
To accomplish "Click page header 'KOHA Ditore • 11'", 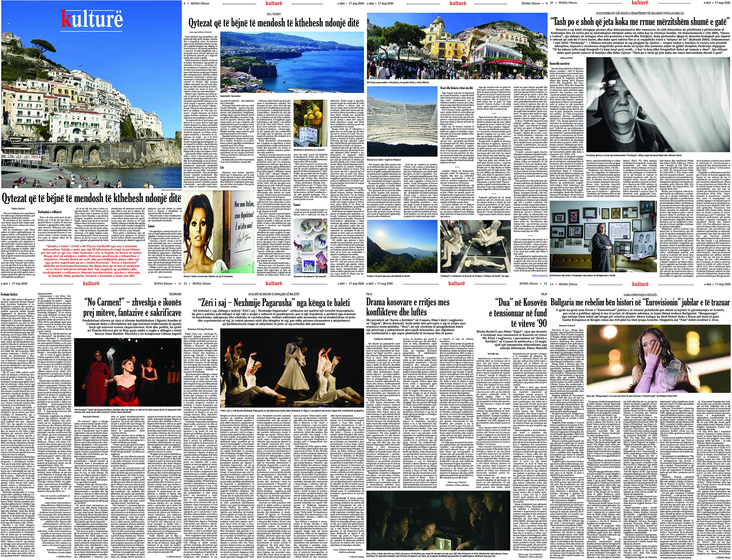I will [x=168, y=284].
